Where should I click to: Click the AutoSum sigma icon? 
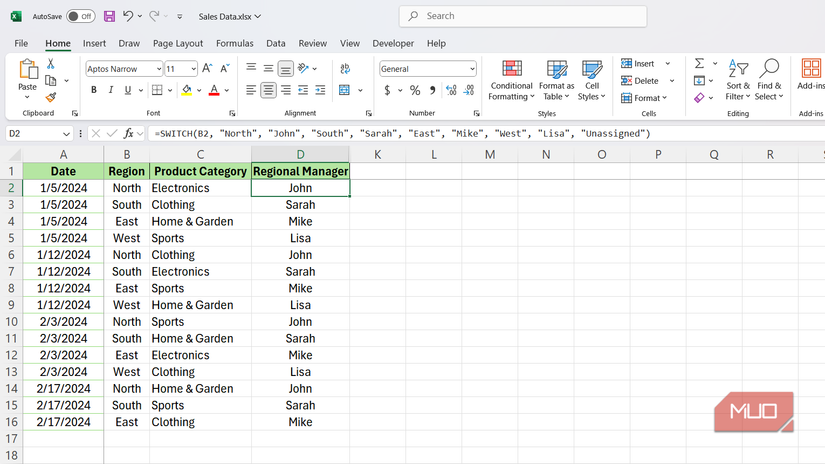(x=700, y=64)
